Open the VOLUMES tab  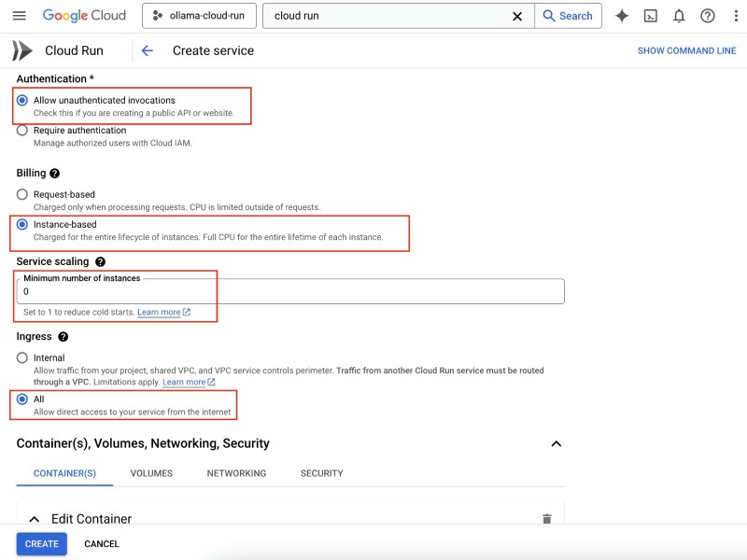tap(150, 473)
